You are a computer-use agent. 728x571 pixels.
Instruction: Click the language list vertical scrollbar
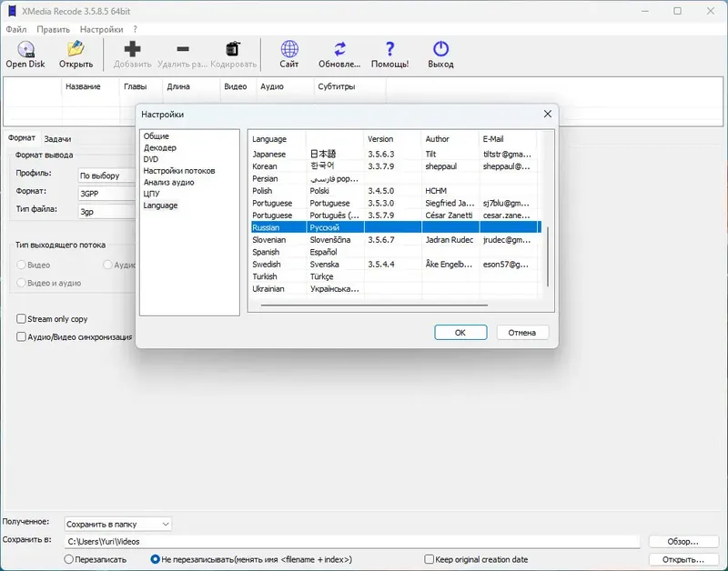point(548,256)
